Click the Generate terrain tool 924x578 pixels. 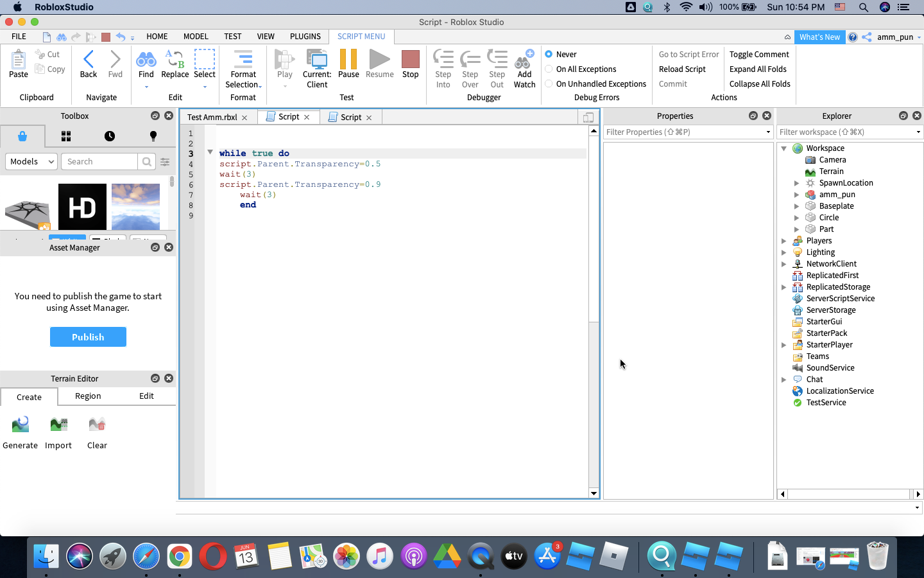point(21,425)
